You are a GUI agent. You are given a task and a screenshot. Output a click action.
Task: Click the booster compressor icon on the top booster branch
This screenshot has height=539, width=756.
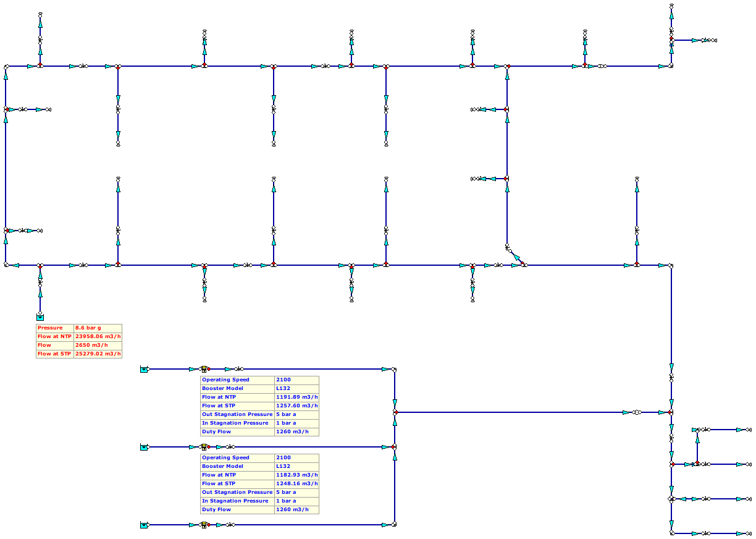(204, 368)
